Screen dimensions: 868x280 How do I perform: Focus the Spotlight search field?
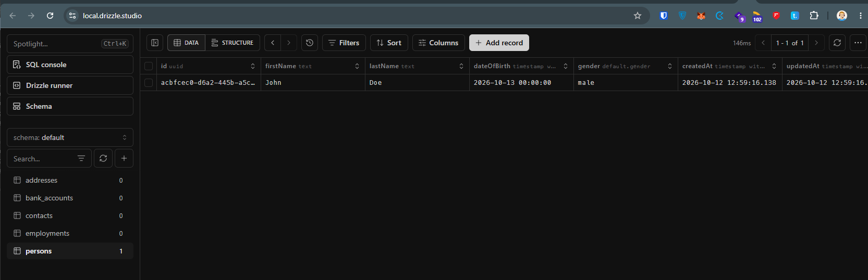click(70, 44)
